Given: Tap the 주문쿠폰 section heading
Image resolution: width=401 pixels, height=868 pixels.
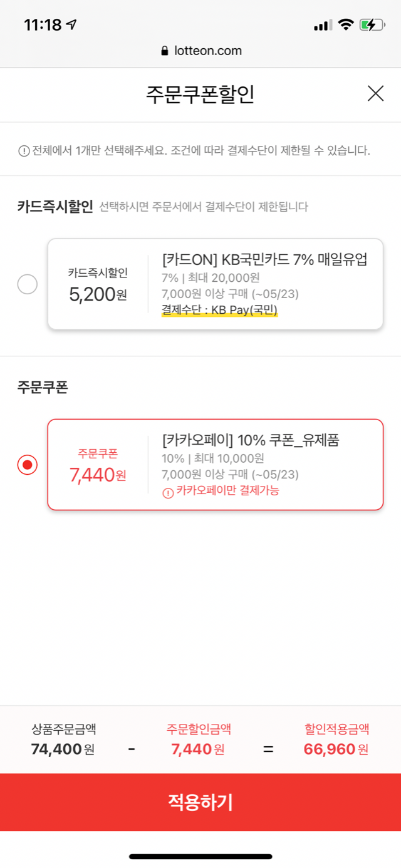Looking at the screenshot, I should [x=43, y=387].
